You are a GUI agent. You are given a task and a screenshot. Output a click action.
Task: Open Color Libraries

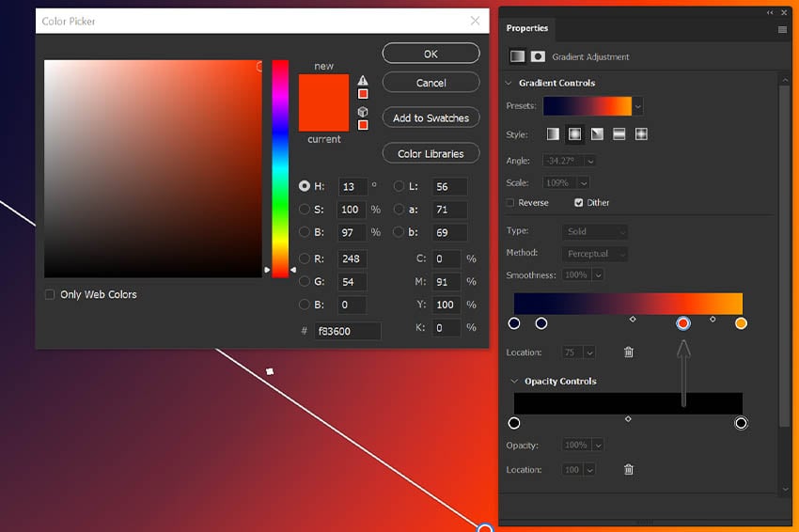431,153
